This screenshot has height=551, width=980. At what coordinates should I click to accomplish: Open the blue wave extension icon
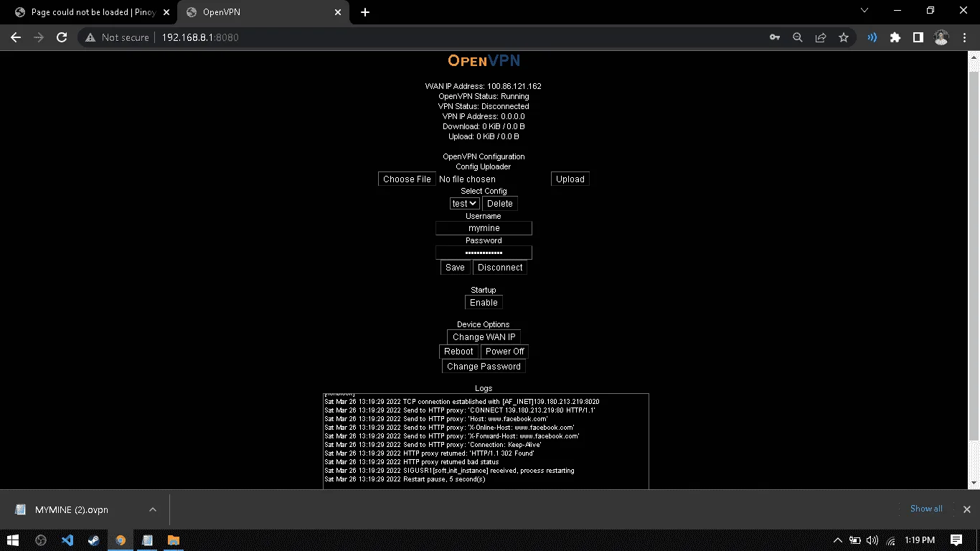tap(872, 37)
